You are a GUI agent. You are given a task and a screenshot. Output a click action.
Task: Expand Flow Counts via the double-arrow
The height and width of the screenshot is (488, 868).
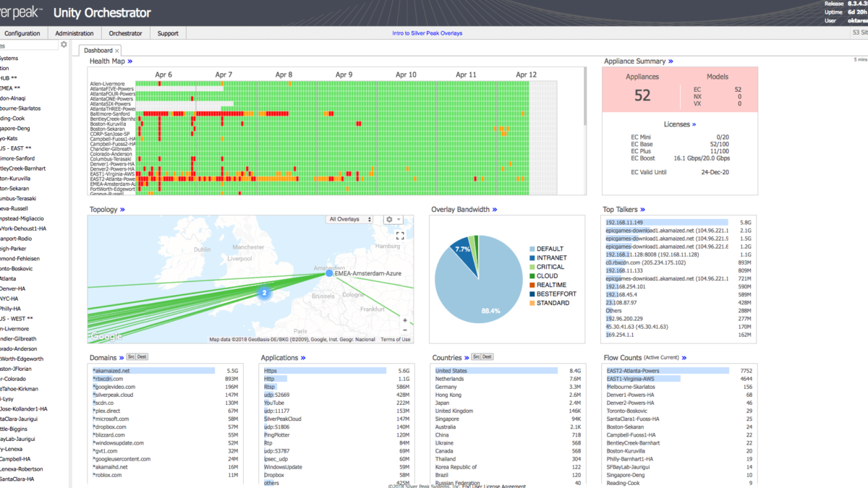pos(684,357)
